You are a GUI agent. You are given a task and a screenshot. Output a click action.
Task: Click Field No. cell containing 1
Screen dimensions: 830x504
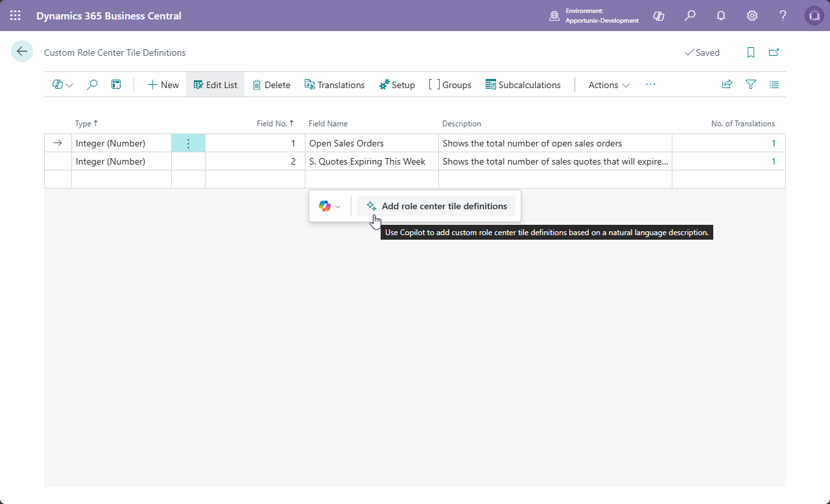(255, 143)
